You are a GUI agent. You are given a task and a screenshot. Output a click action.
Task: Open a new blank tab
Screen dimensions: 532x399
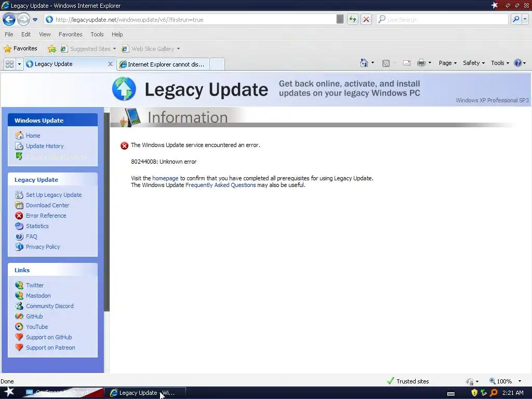217,64
